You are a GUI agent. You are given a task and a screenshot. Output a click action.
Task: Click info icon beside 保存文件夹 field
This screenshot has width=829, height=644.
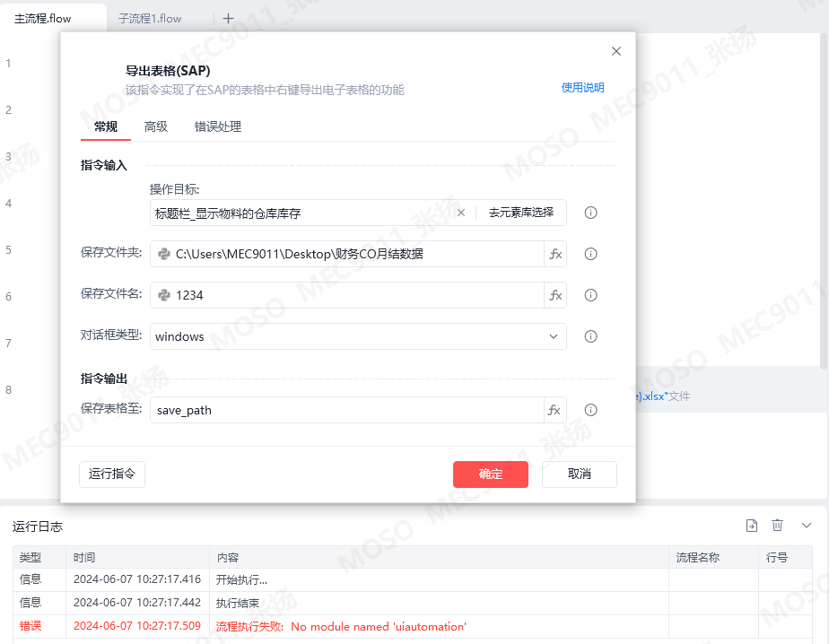point(590,254)
